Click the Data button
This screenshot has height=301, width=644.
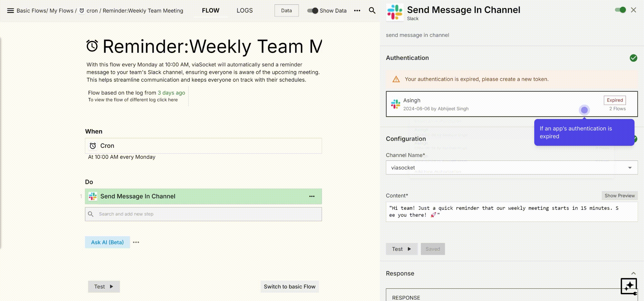[286, 11]
